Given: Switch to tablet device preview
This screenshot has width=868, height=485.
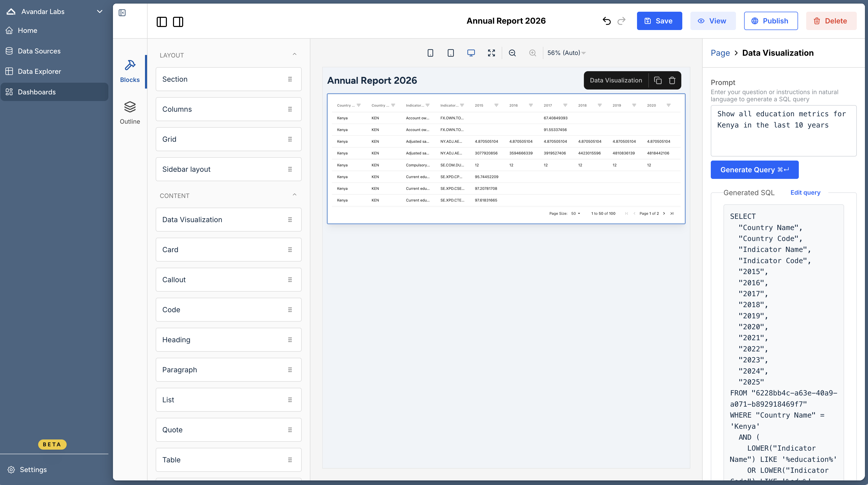Looking at the screenshot, I should tap(451, 53).
